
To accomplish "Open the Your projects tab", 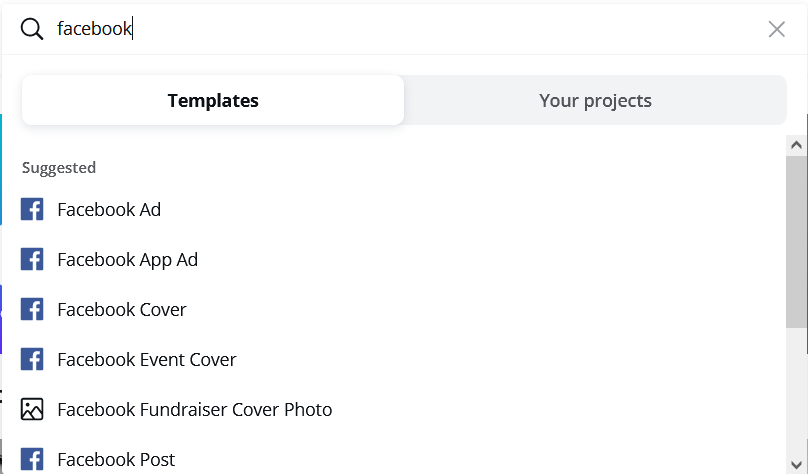I will tap(595, 100).
